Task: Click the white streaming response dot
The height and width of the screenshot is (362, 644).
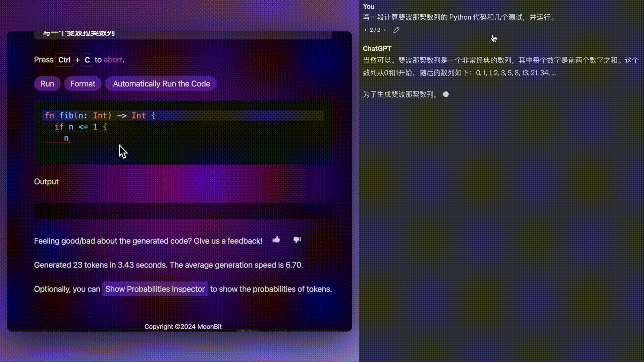Action: coord(446,94)
